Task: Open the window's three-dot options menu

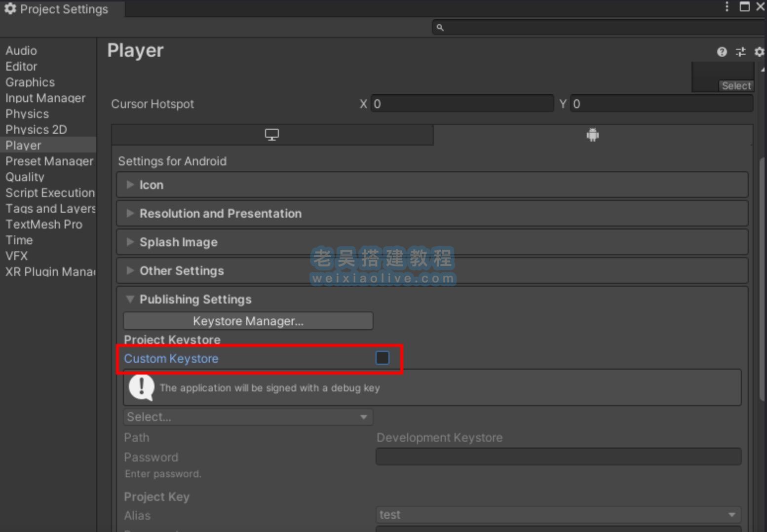Action: tap(727, 6)
